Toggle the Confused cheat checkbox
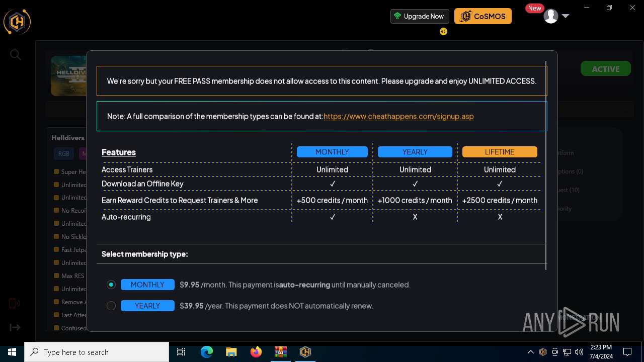644x362 pixels. click(56, 328)
